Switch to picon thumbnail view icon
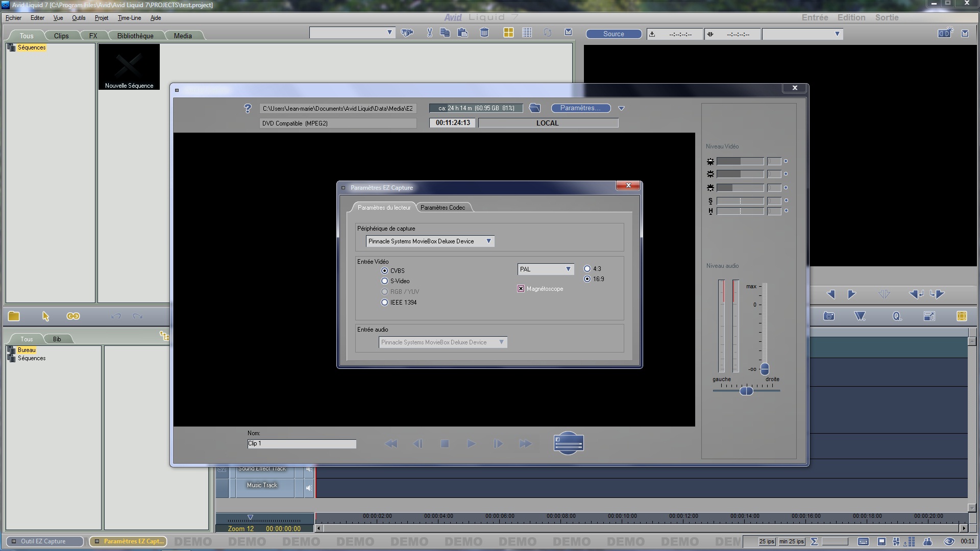Viewport: 980px width, 551px height. pyautogui.click(x=508, y=33)
